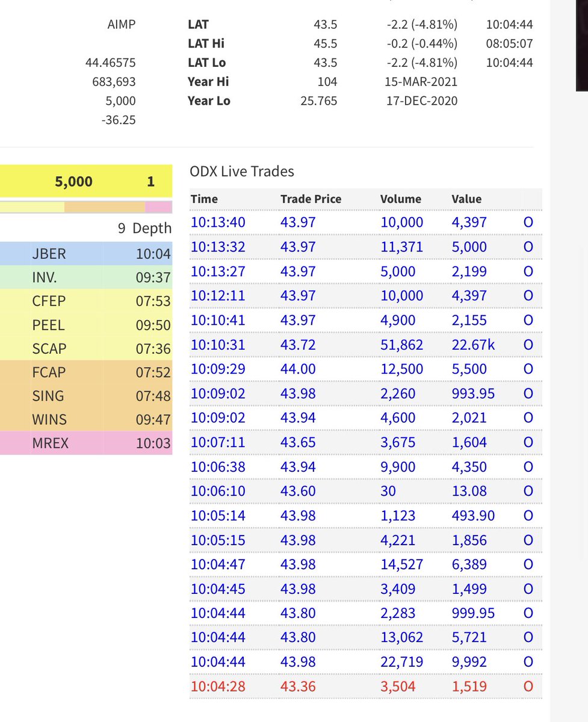Click the 13.08 value cell
The width and height of the screenshot is (588, 722).
pos(469,491)
